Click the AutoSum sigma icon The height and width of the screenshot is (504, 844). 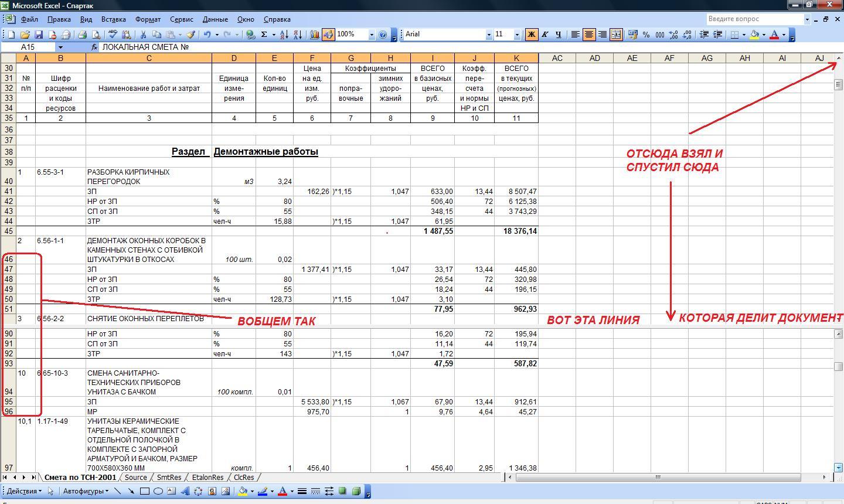[x=264, y=35]
